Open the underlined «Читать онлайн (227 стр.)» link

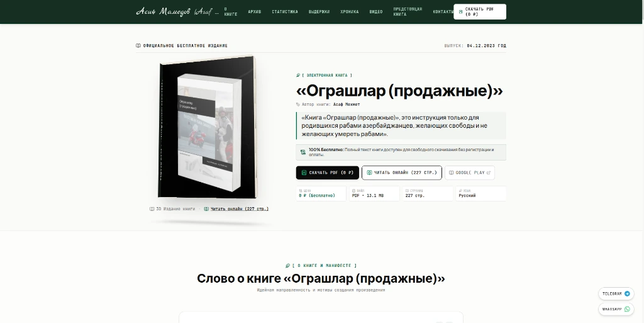(x=240, y=209)
